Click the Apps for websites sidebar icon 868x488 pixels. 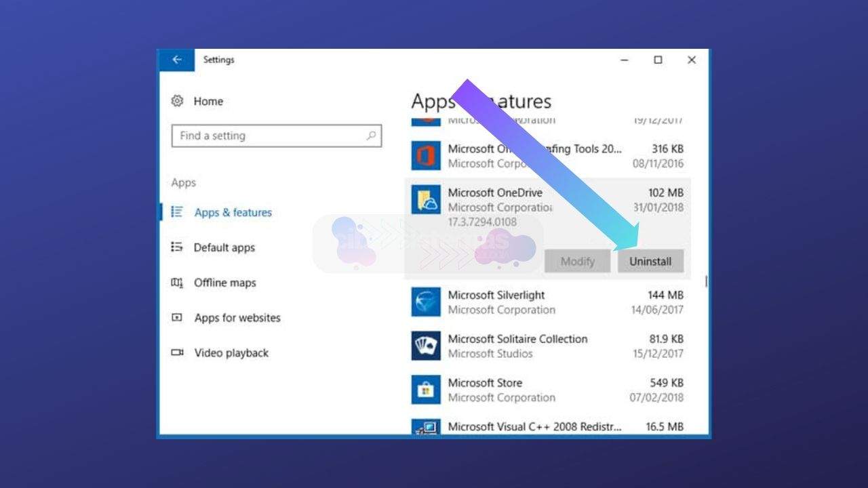coord(177,317)
